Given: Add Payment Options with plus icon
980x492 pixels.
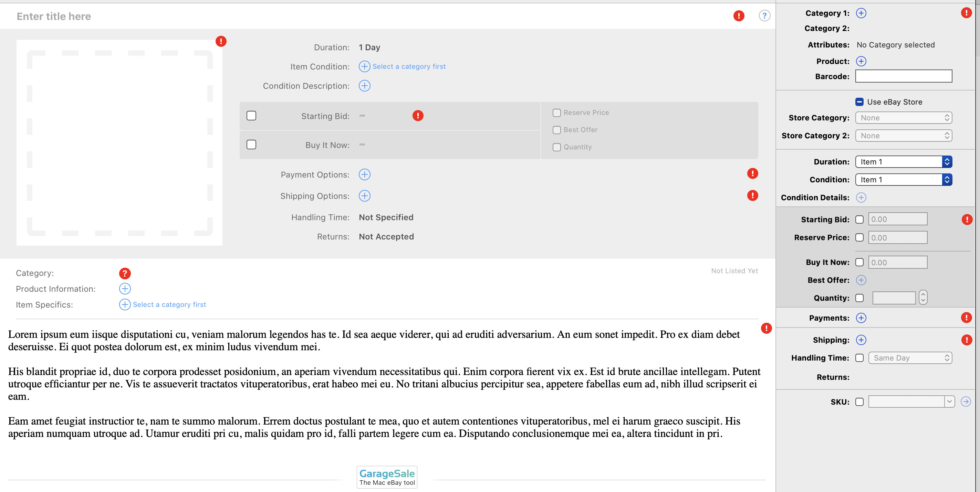Looking at the screenshot, I should (x=364, y=174).
